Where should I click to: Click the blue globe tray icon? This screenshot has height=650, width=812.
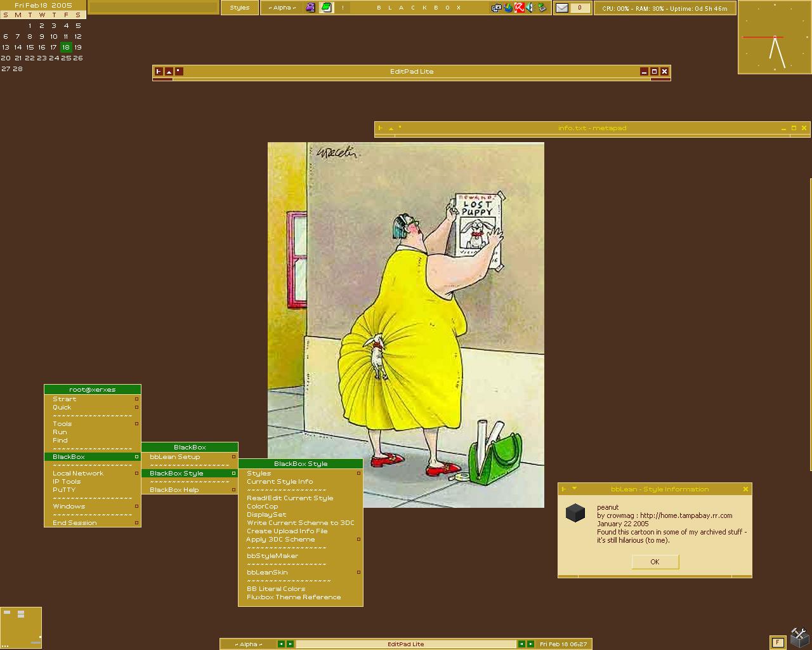[x=508, y=8]
